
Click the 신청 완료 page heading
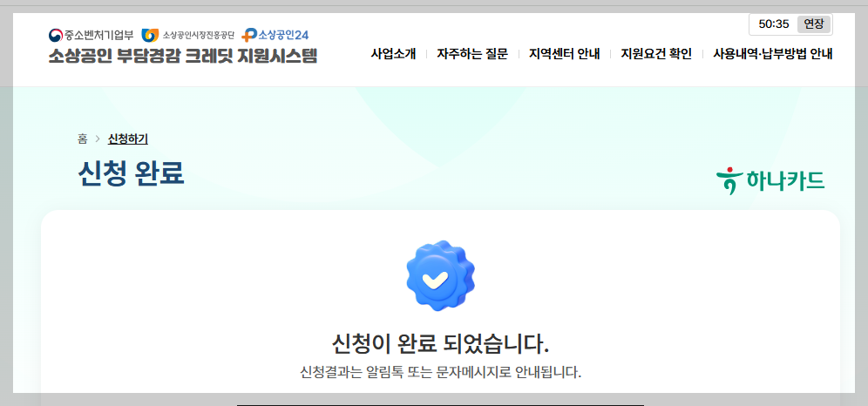[131, 173]
